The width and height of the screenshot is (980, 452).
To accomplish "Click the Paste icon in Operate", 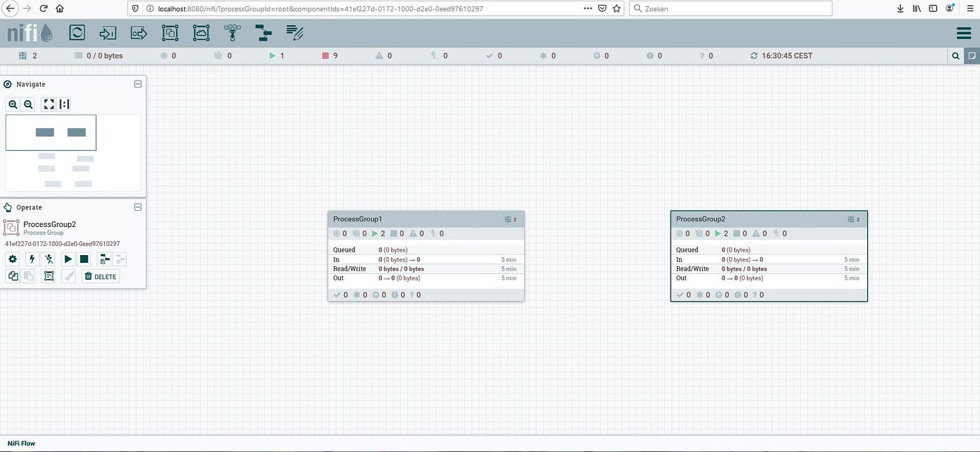I will tap(29, 277).
